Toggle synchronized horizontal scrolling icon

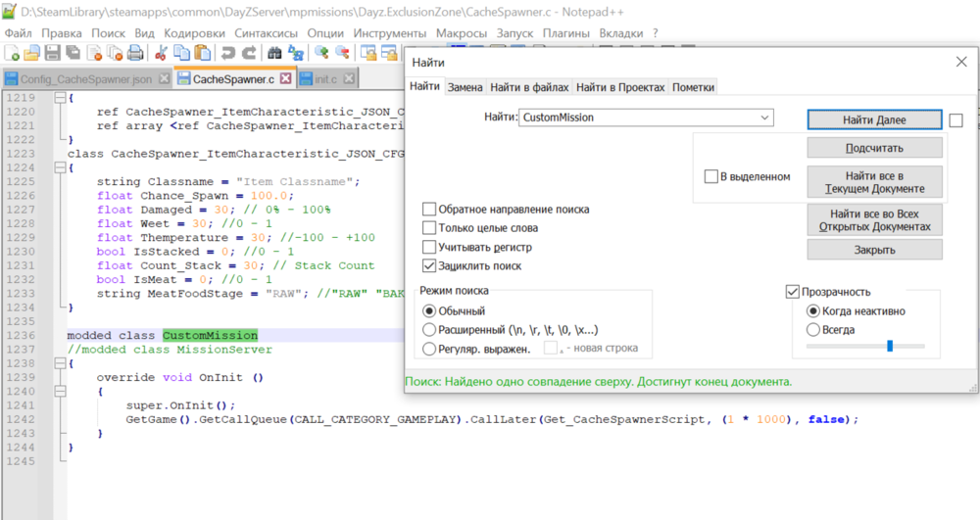tap(389, 53)
